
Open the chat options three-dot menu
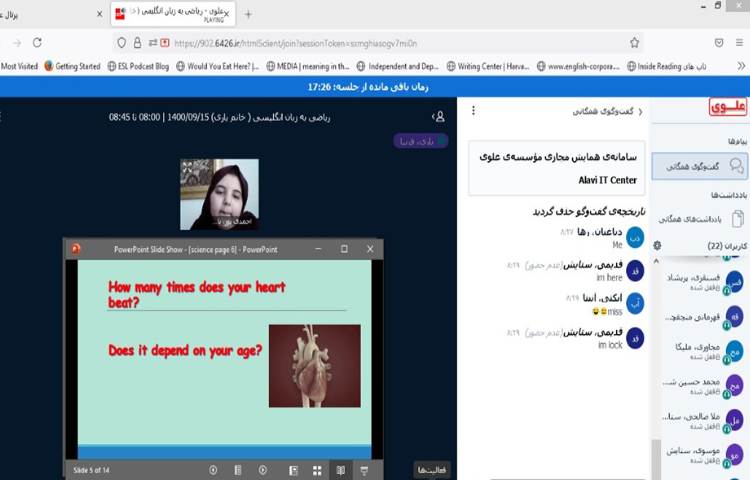pos(473,111)
